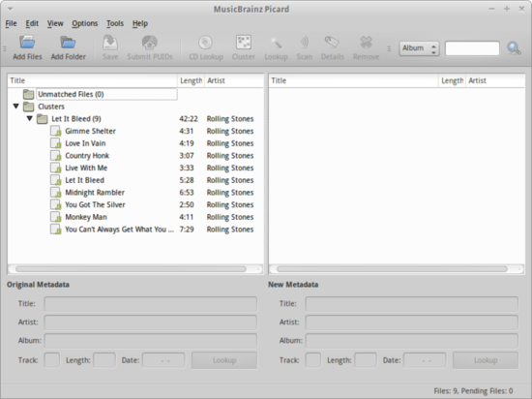Select 'You Can't Always Get What You ...' track
This screenshot has width=532, height=399.
(x=119, y=230)
